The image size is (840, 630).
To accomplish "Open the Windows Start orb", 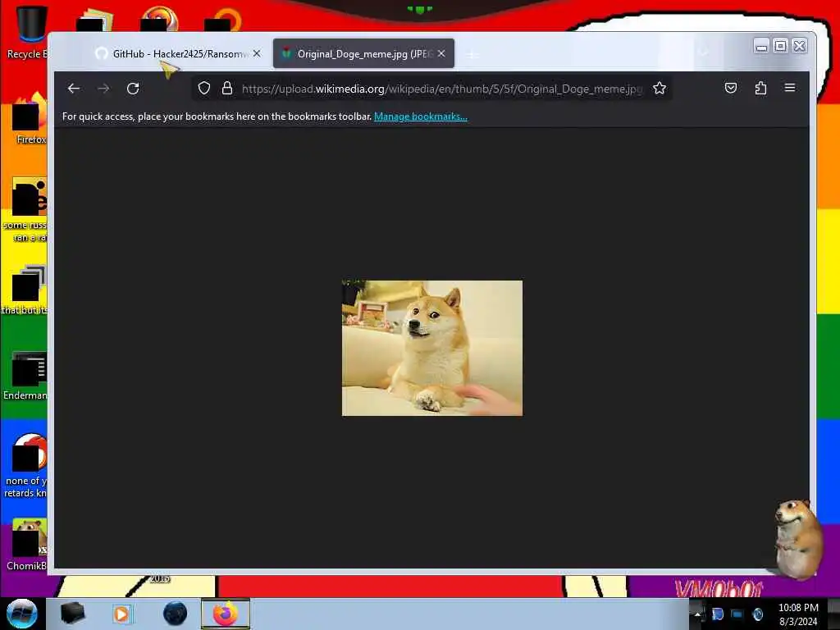I will coord(21,614).
